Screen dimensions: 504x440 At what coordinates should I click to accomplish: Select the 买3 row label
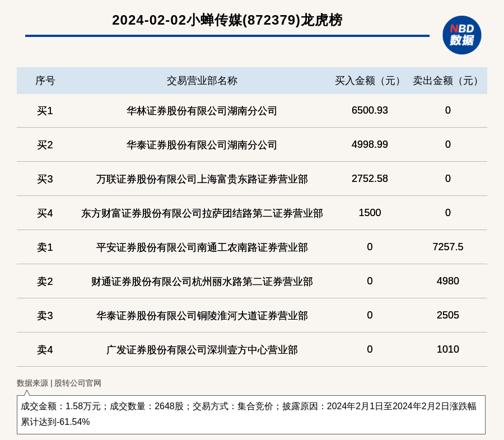[x=45, y=179]
